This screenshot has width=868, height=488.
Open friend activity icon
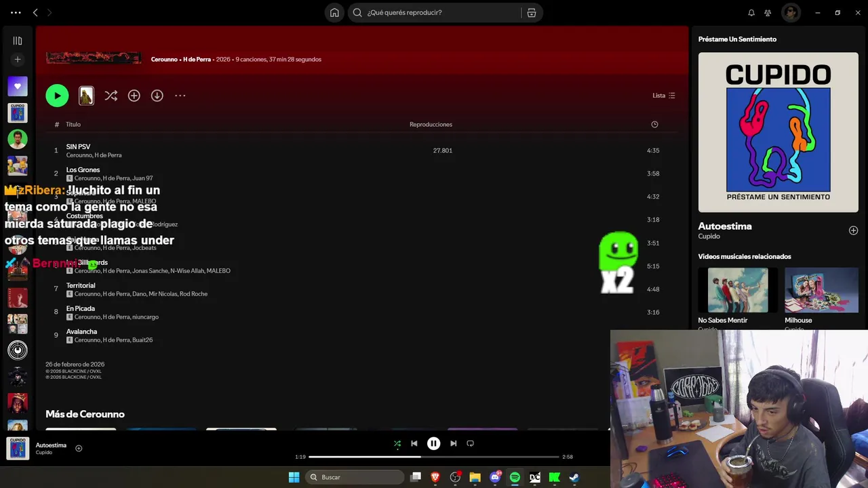point(768,12)
